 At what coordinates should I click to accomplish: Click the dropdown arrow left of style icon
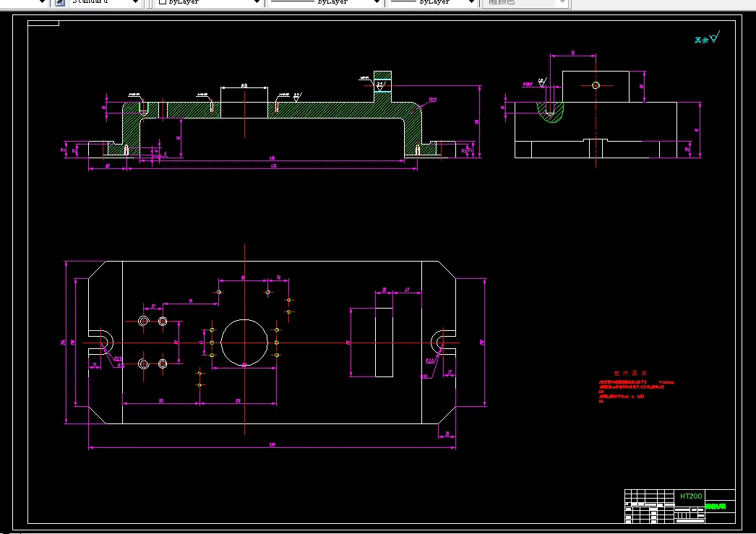pyautogui.click(x=41, y=2)
